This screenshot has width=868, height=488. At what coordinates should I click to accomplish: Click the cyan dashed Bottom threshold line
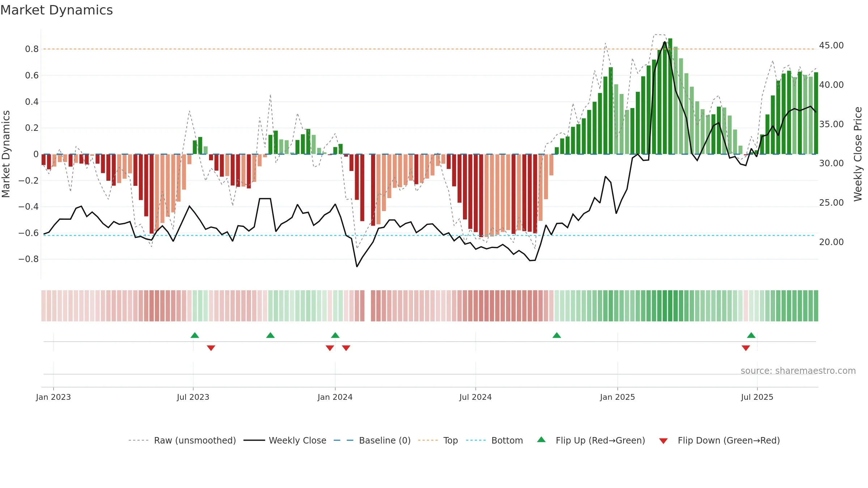tap(429, 235)
